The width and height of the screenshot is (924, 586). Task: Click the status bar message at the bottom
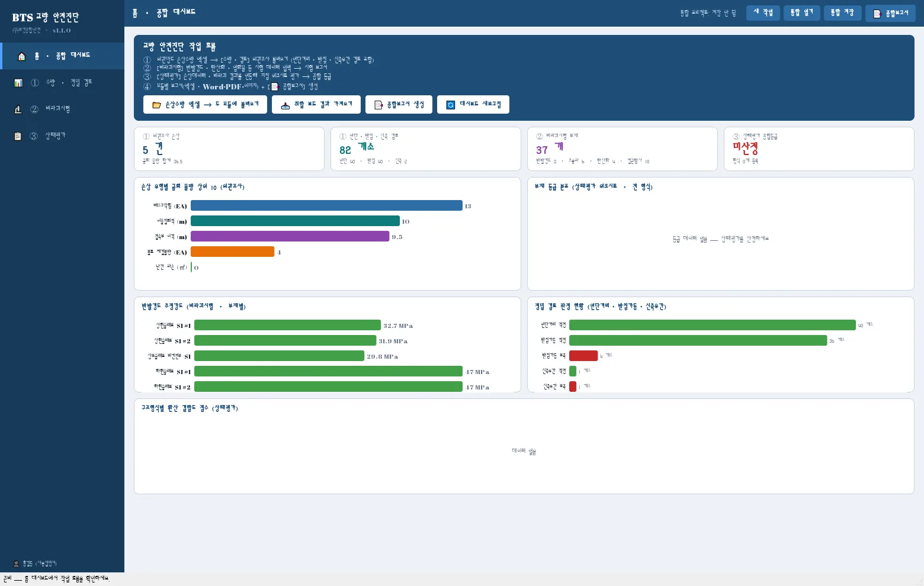(x=56, y=579)
